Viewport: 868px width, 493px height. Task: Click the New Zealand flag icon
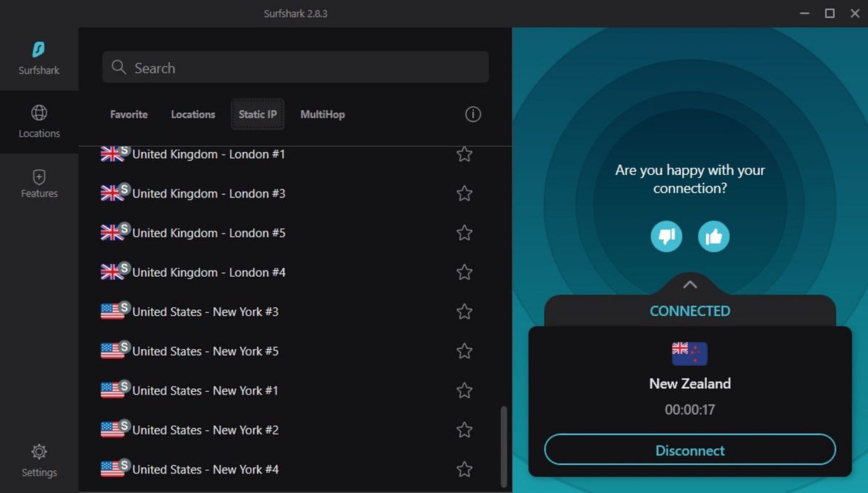click(x=690, y=353)
